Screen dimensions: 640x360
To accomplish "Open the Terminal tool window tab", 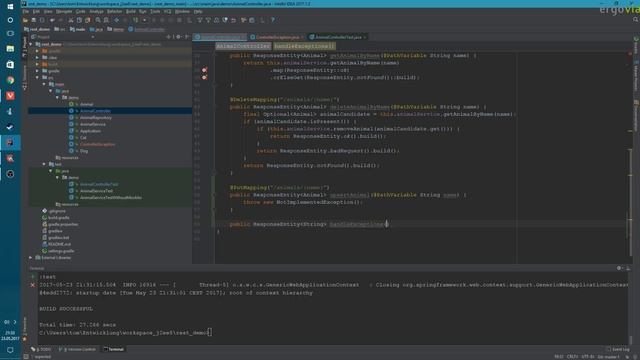I will coord(113,349).
